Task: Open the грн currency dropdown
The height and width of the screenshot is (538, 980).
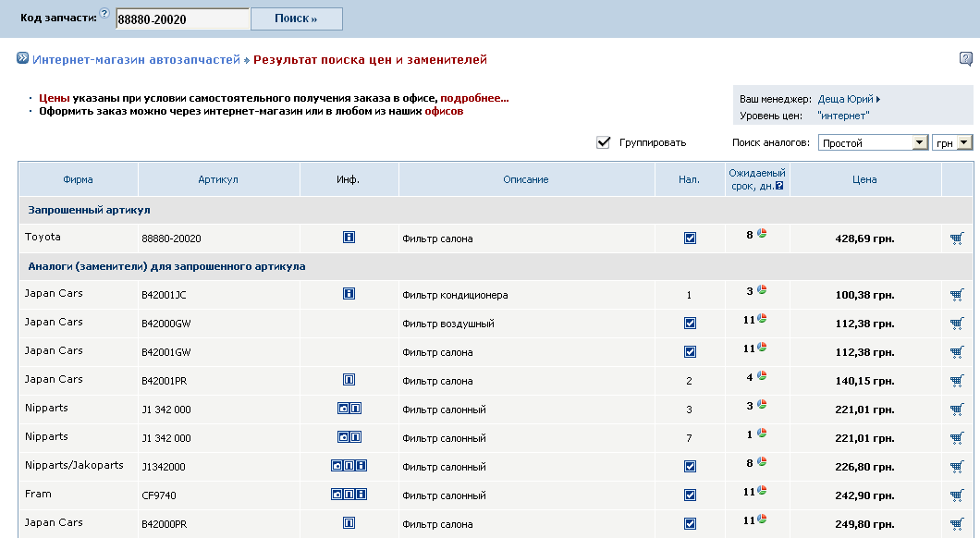Action: tap(953, 142)
